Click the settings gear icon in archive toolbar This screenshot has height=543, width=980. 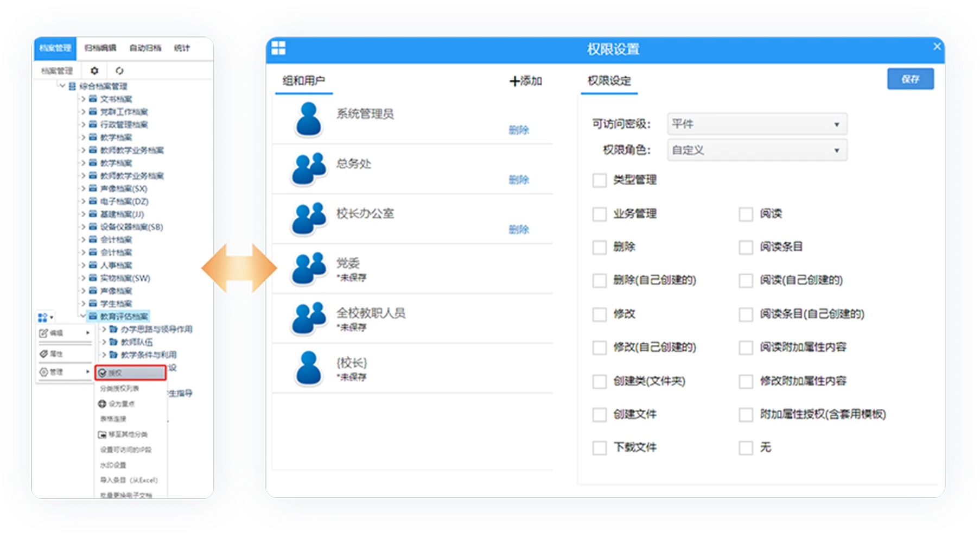click(x=94, y=71)
